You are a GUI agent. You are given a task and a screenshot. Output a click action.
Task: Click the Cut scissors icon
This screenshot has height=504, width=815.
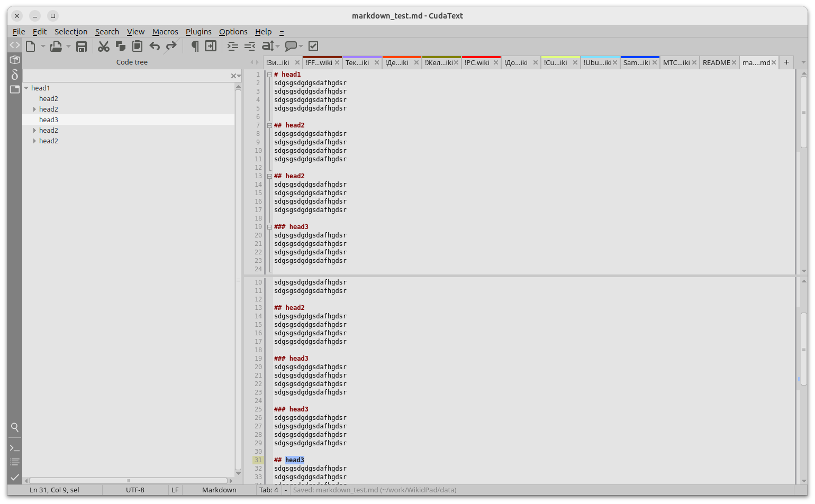(x=104, y=47)
